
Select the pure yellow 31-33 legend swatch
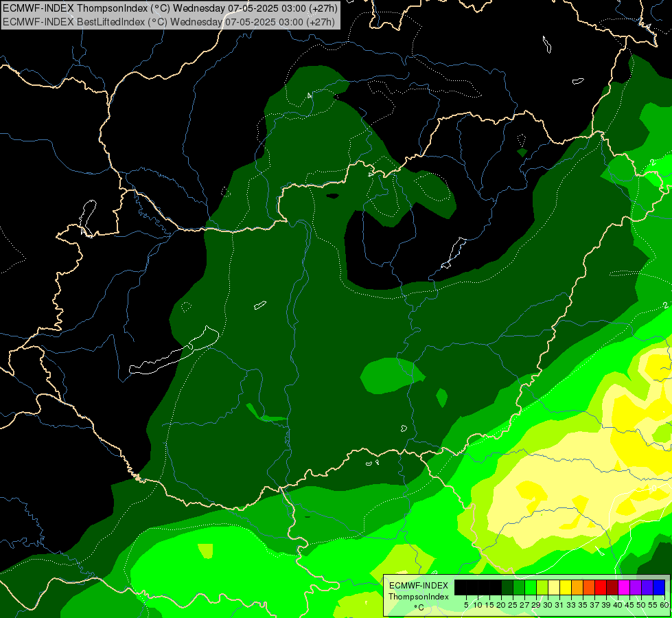pyautogui.click(x=566, y=587)
